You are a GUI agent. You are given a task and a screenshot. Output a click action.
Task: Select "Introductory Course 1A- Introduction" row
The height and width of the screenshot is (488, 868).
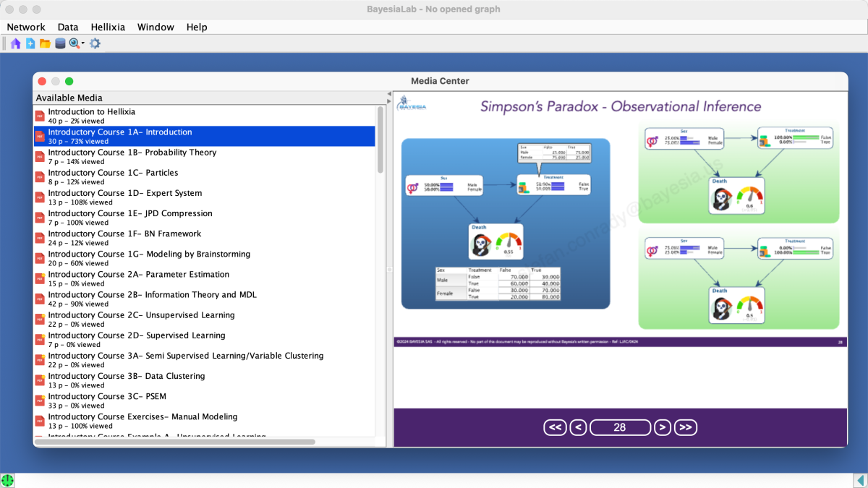205,136
